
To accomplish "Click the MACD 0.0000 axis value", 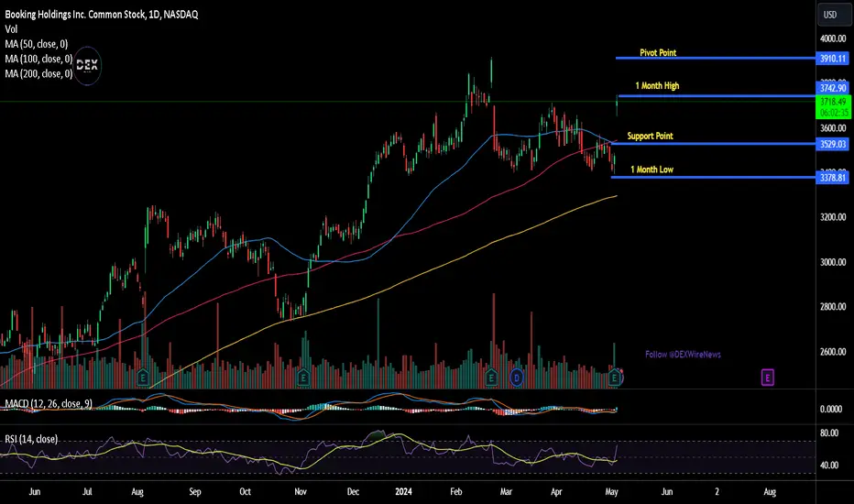I will 831,409.
